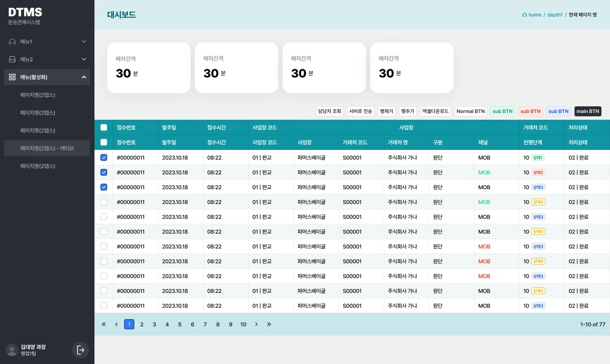Click the 상태2 status tag
This screenshot has height=364, width=610.
click(x=538, y=172)
